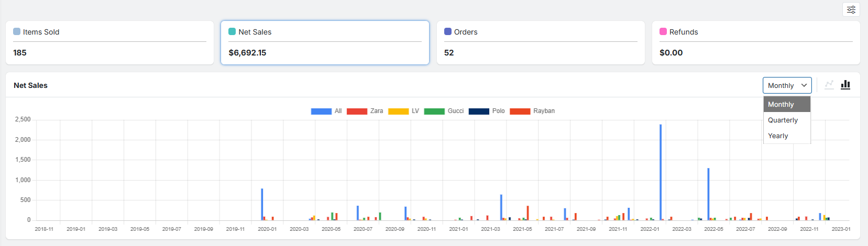This screenshot has width=868, height=246.
Task: Toggle the All series in chart legend
Action: point(326,111)
